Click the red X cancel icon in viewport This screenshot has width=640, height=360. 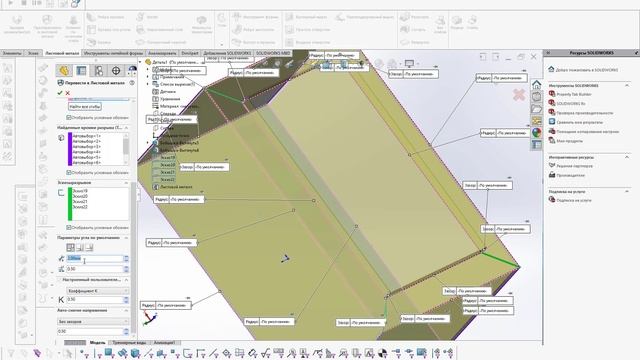[x=519, y=95]
